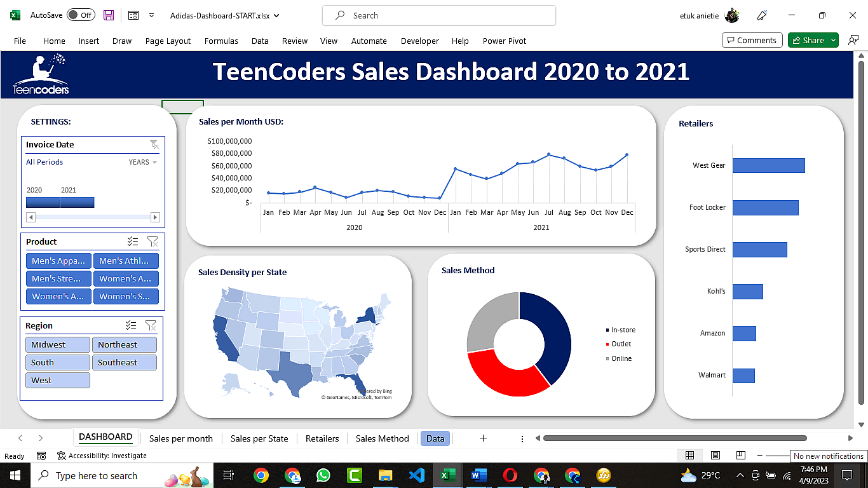Toggle the Northeast region slicer button
This screenshot has width=868, height=488.
click(125, 345)
